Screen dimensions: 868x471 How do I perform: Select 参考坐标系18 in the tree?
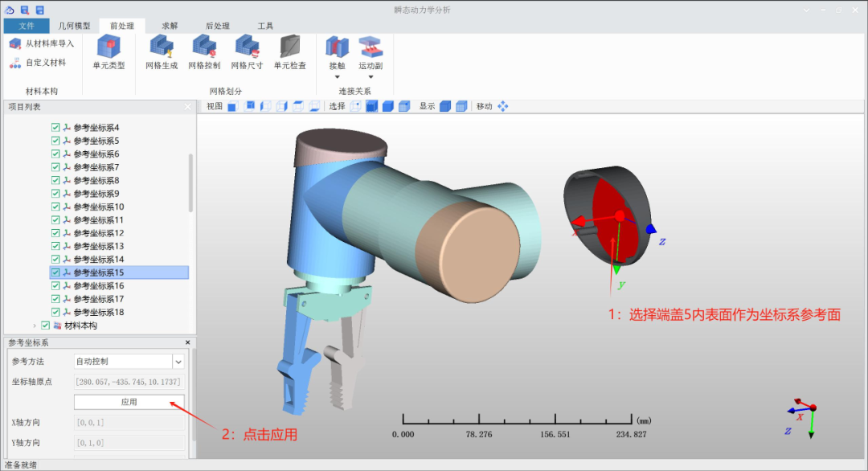click(99, 312)
